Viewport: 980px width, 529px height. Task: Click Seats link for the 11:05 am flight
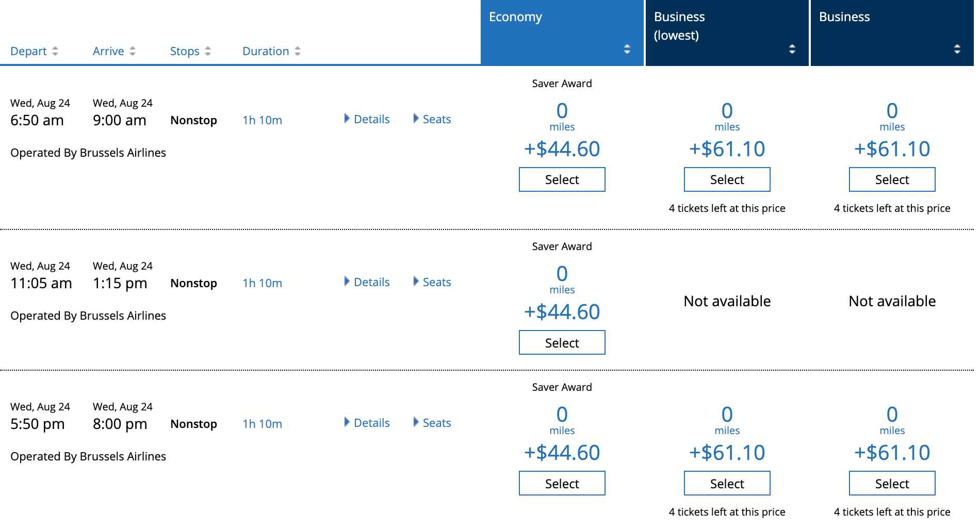(436, 282)
